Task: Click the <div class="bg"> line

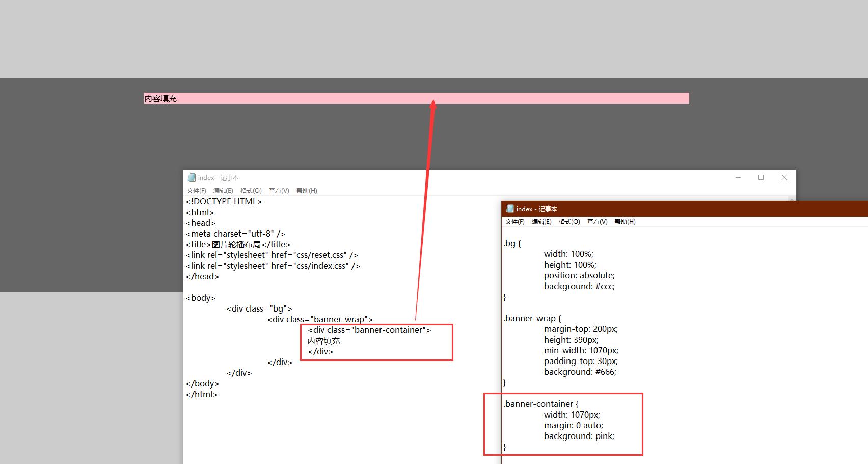Action: 259,308
